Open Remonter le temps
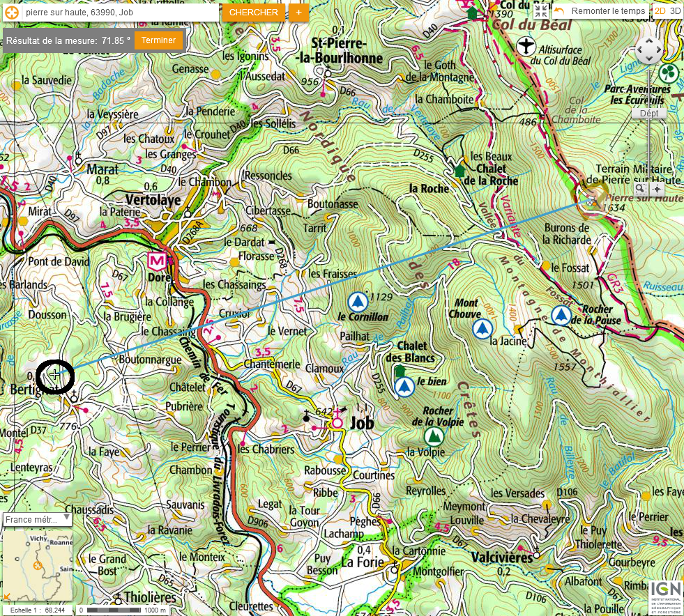The width and height of the screenshot is (684, 616). (600, 11)
